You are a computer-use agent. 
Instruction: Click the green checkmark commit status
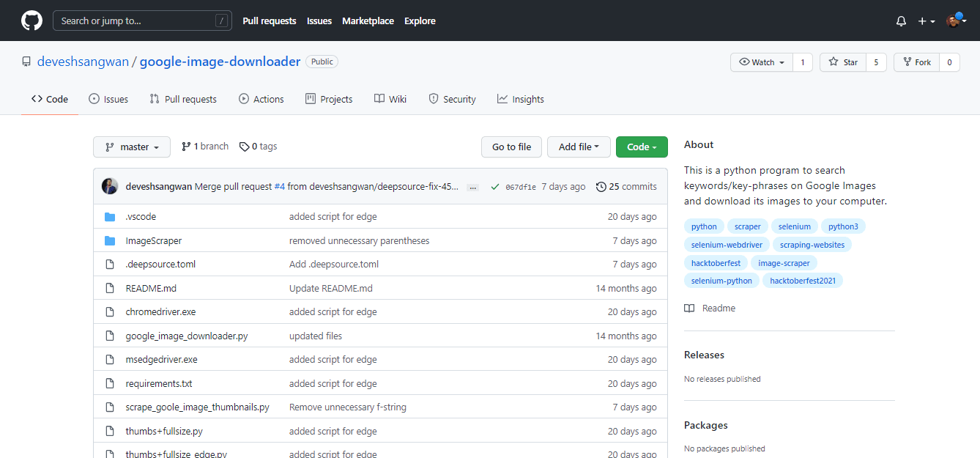496,187
